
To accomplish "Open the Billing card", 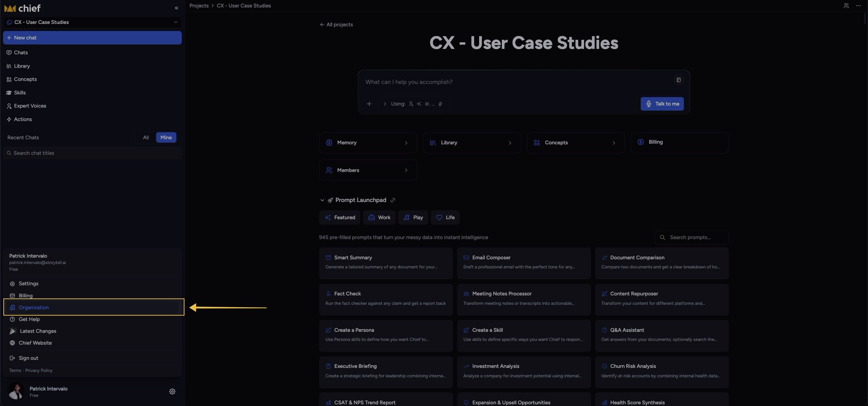I will click(x=679, y=143).
